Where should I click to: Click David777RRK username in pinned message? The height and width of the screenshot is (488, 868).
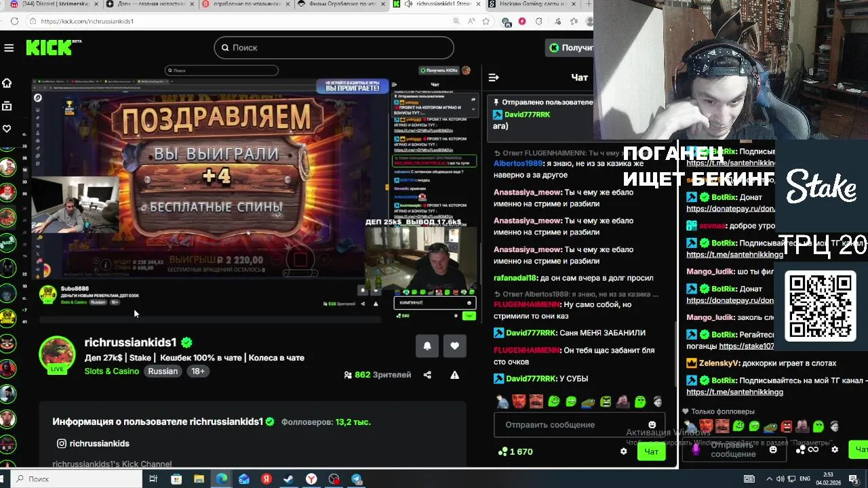tap(527, 115)
